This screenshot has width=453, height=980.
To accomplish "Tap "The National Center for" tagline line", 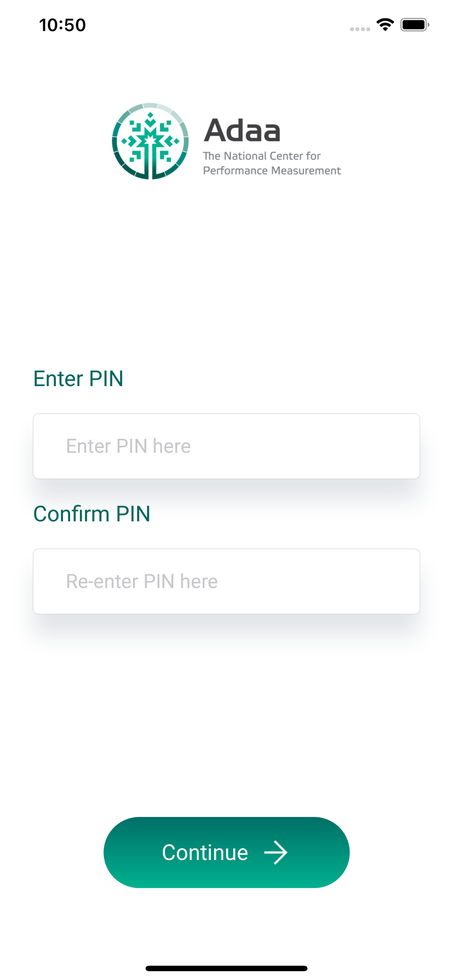I will (x=261, y=156).
